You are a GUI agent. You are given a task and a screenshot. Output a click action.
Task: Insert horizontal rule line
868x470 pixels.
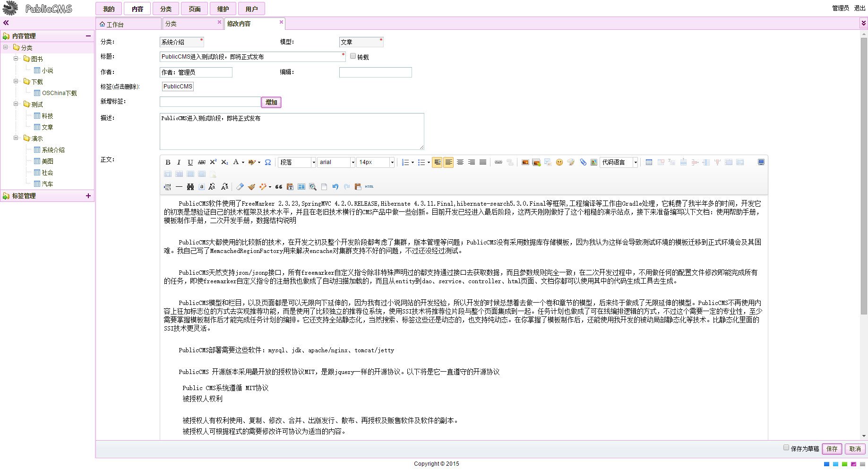pyautogui.click(x=179, y=187)
